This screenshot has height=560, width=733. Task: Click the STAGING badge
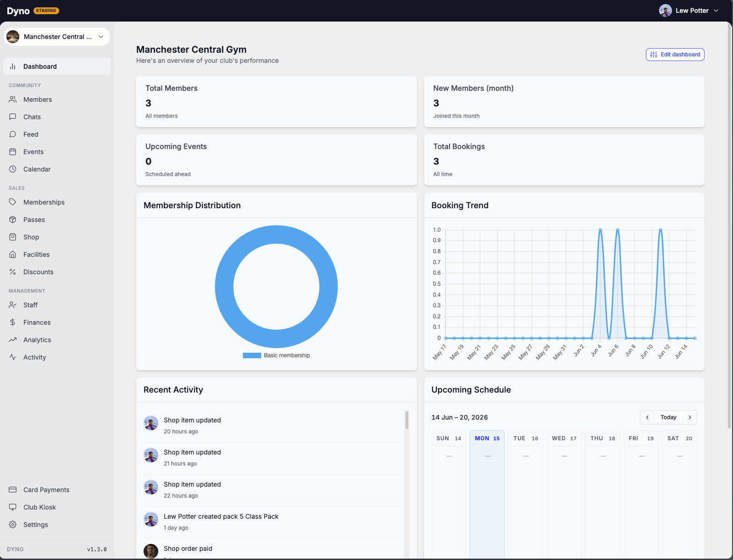coord(46,11)
